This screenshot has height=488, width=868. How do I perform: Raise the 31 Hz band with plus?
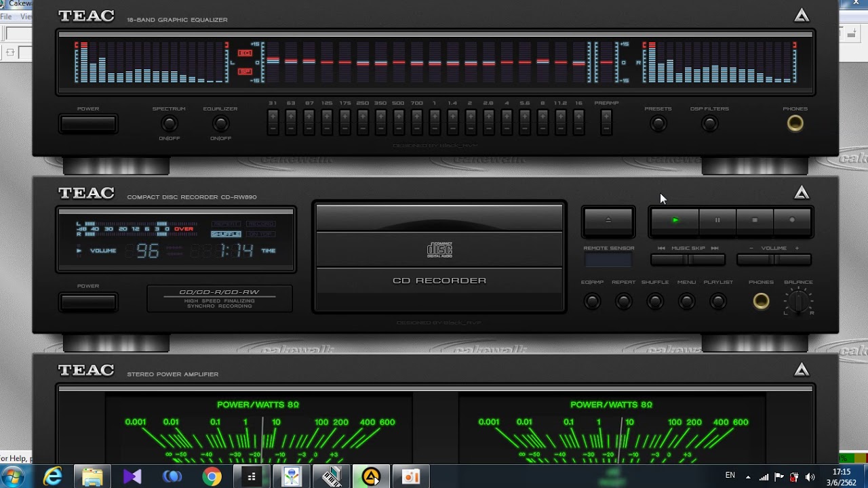pyautogui.click(x=273, y=117)
